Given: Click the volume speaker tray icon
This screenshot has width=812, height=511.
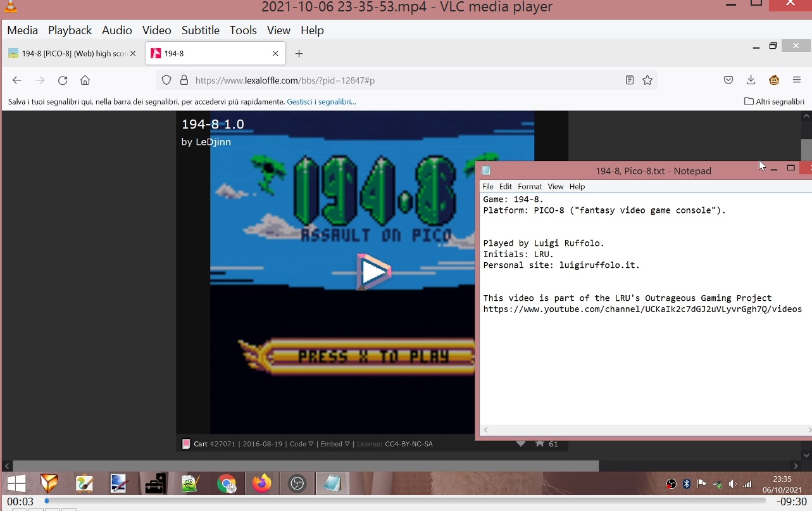Looking at the screenshot, I should tap(733, 484).
